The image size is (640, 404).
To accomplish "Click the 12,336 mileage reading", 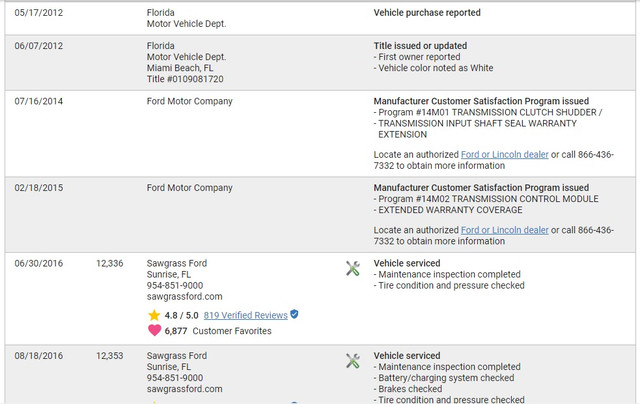I will (x=109, y=264).
